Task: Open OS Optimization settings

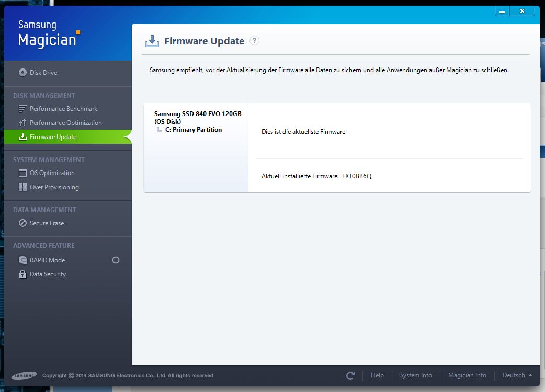Action: (x=52, y=173)
